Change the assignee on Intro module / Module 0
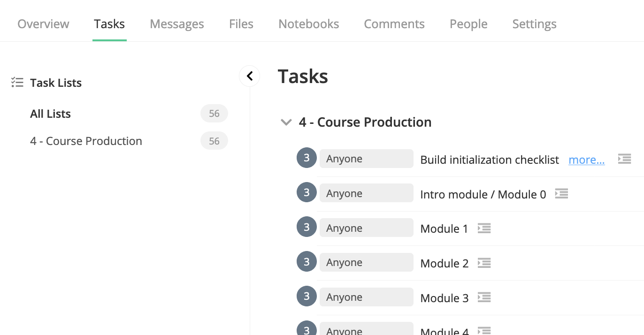Screen dimensions: 644x335 pos(366,193)
